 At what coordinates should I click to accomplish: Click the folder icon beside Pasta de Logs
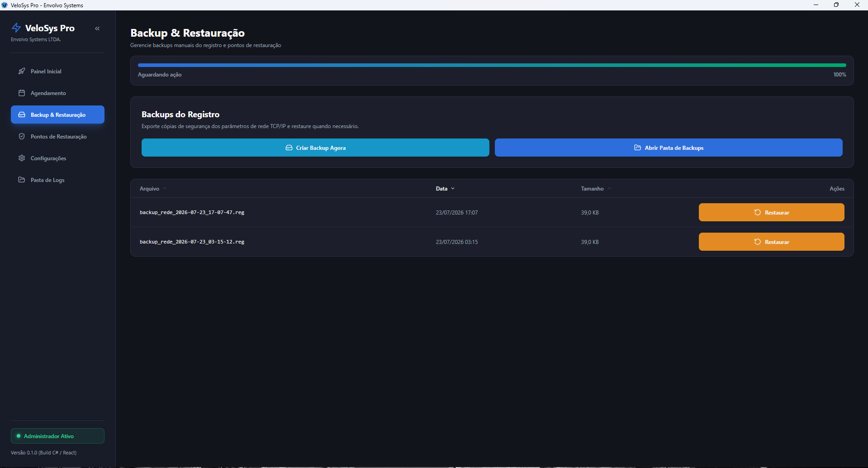pyautogui.click(x=22, y=180)
